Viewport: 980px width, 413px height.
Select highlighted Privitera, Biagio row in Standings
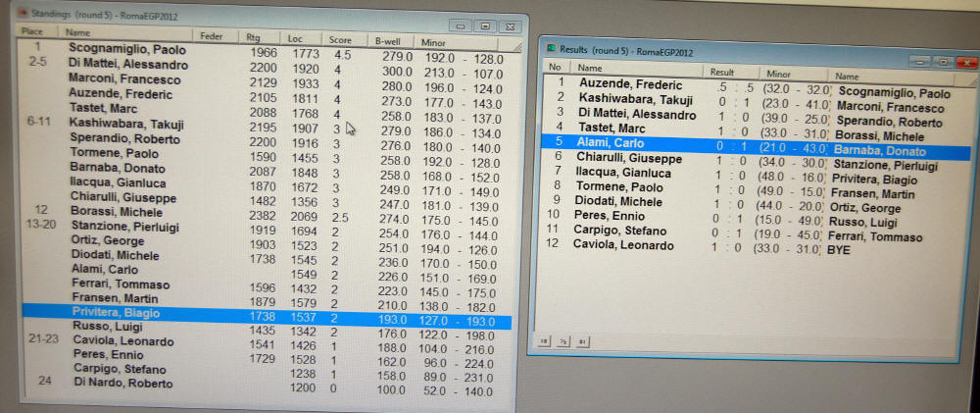tap(267, 316)
